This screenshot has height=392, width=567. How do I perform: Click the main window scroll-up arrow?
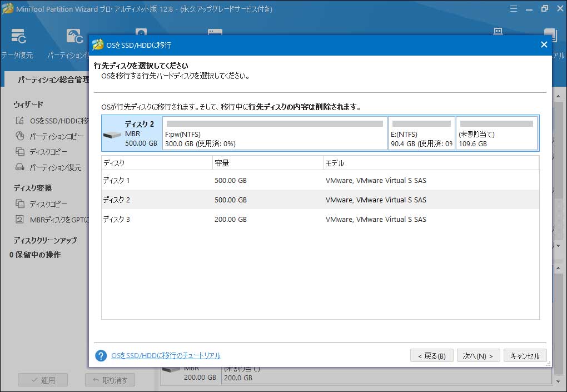pos(558,96)
